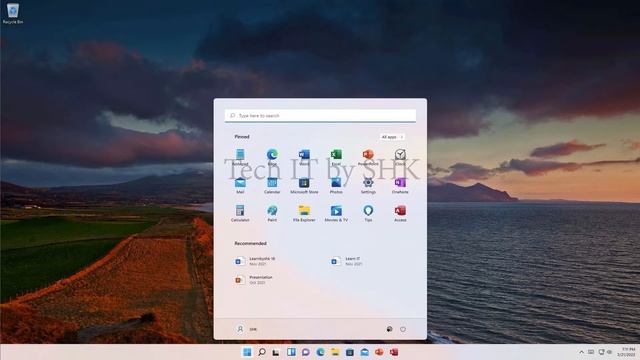Viewport: 640px width, 360px height.
Task: Open taskbar Search magnifier
Action: pyautogui.click(x=262, y=352)
